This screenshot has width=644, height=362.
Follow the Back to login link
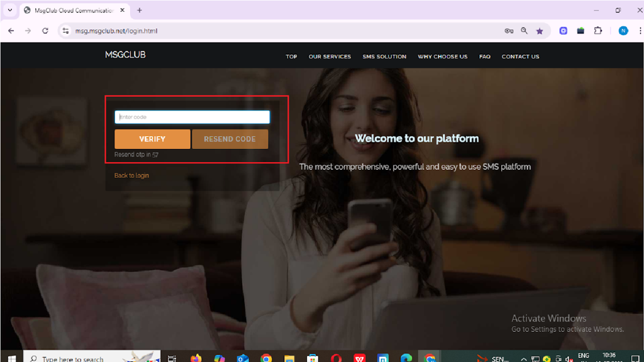[x=131, y=175]
